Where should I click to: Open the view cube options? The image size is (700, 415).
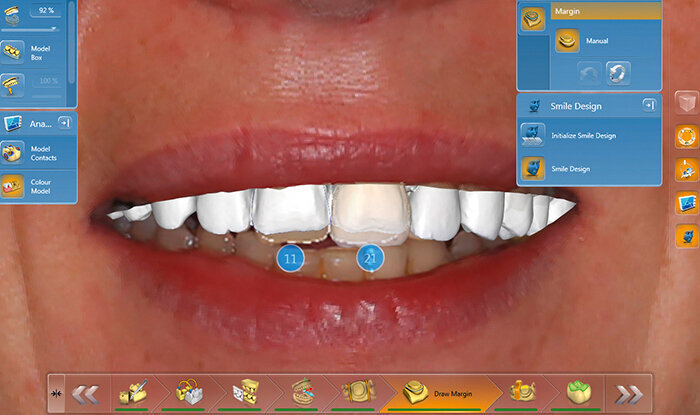click(x=687, y=103)
